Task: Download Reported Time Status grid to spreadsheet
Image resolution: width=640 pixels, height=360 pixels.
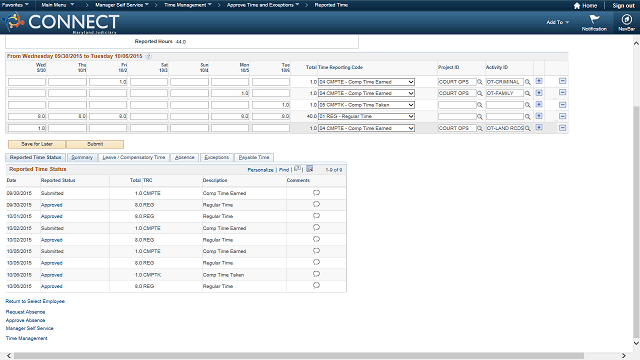Action: pos(310,169)
